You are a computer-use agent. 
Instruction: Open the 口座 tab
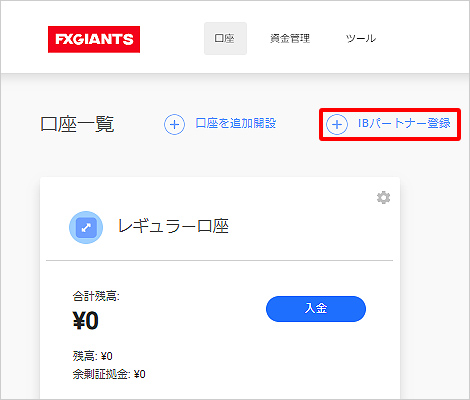225,38
